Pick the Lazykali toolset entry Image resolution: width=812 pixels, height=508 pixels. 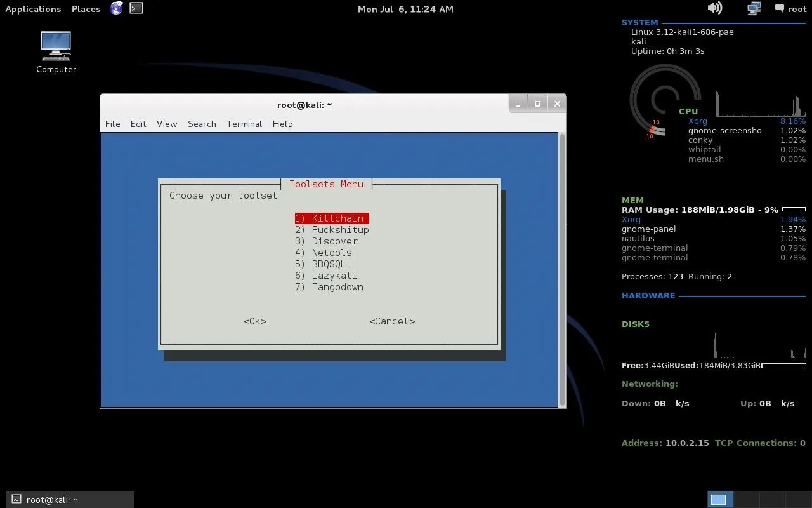pyautogui.click(x=326, y=276)
